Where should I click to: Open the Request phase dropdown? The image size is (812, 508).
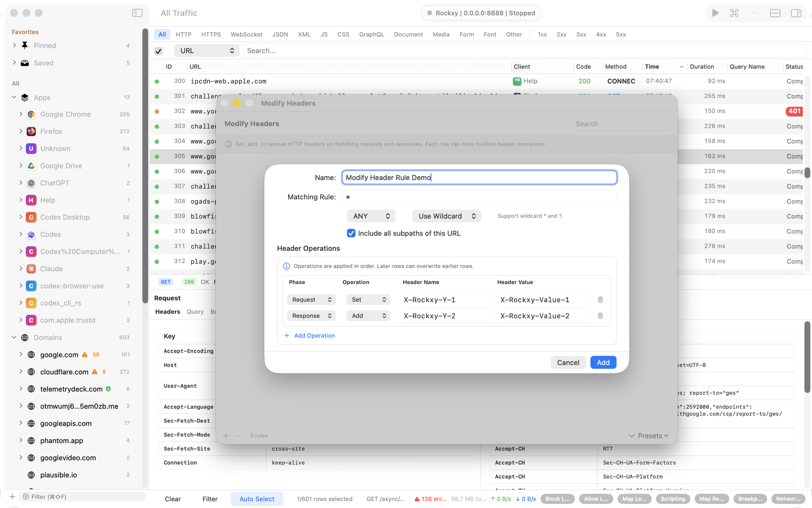pyautogui.click(x=311, y=299)
